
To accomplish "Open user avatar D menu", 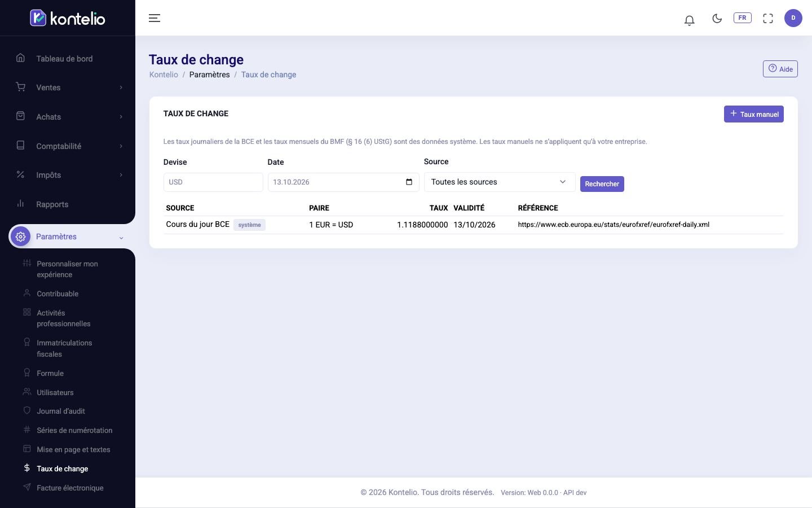I will [x=793, y=18].
